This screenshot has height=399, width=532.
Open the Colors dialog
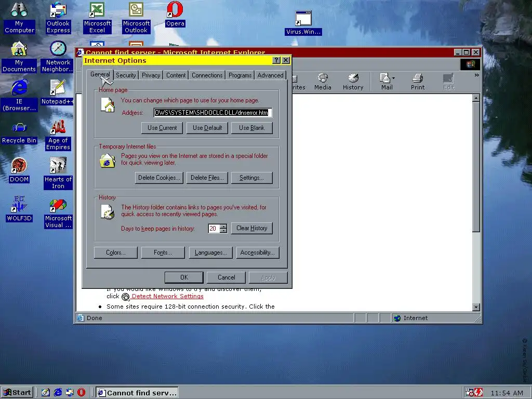pos(116,253)
